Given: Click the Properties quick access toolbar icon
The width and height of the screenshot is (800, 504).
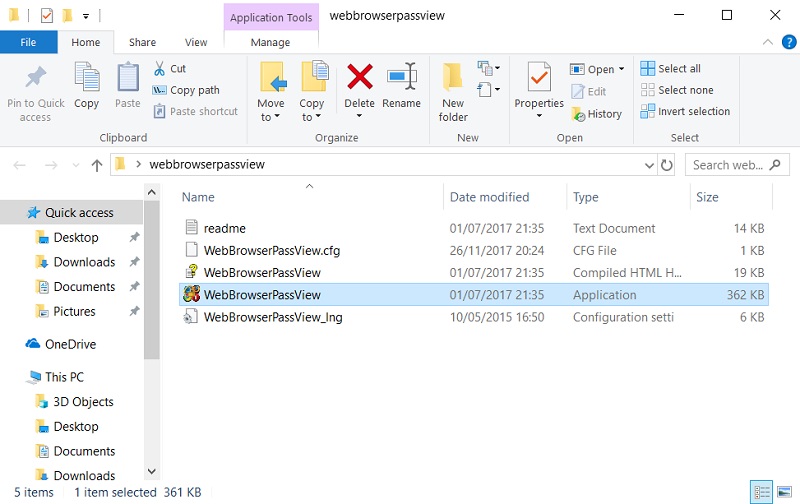Looking at the screenshot, I should coord(46,16).
